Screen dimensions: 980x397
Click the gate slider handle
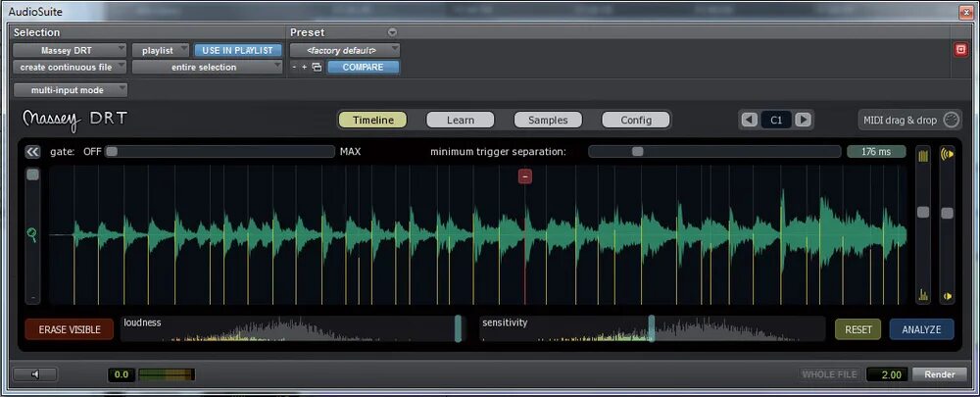pos(112,151)
